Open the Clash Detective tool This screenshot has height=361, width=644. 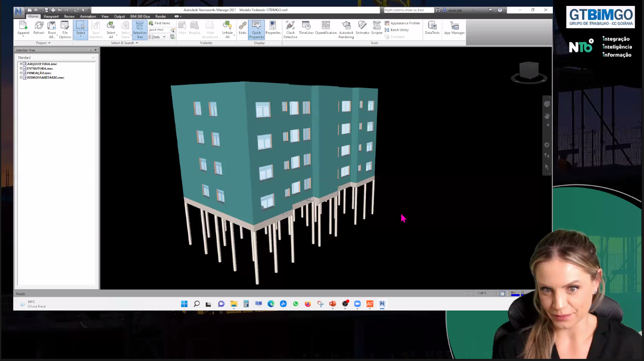click(x=290, y=29)
